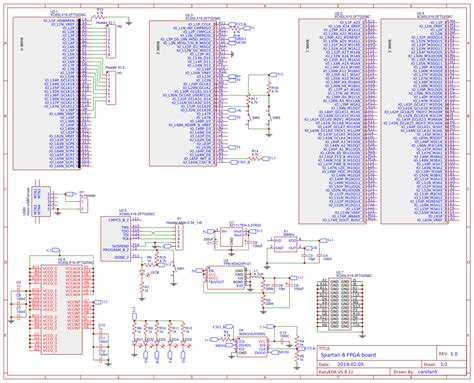Select resistor R8 above LED1
The width and height of the screenshot is (474, 383).
(134, 329)
